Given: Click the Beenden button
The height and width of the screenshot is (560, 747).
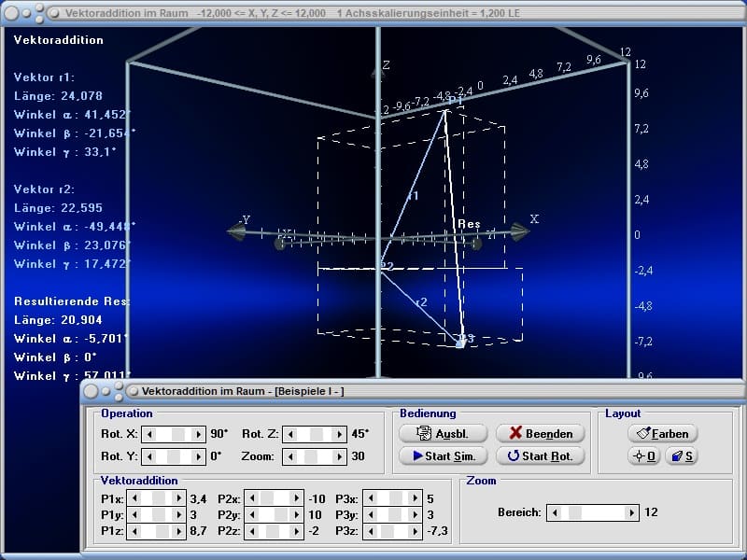Looking at the screenshot, I should [541, 433].
